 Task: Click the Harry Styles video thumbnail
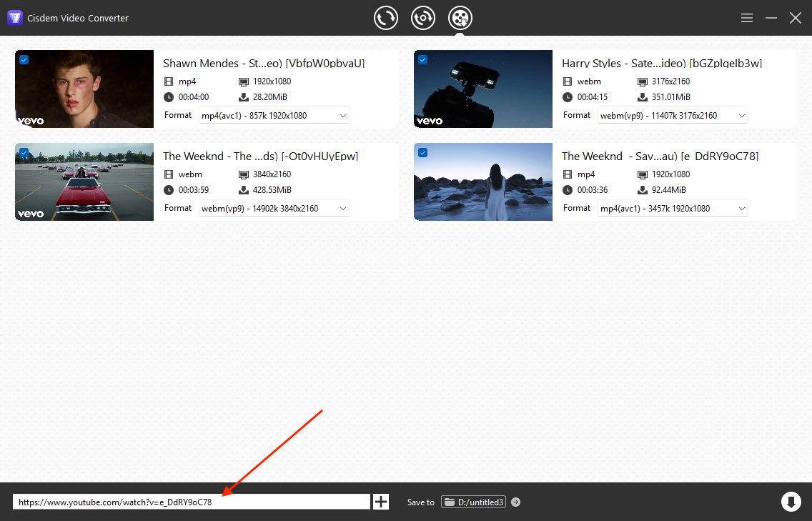tap(483, 89)
